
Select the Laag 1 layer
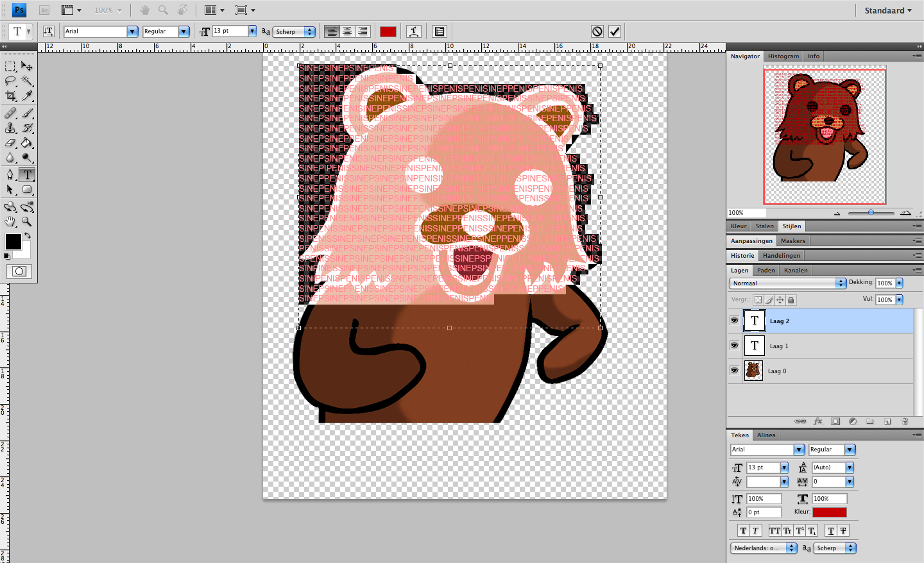pos(820,346)
